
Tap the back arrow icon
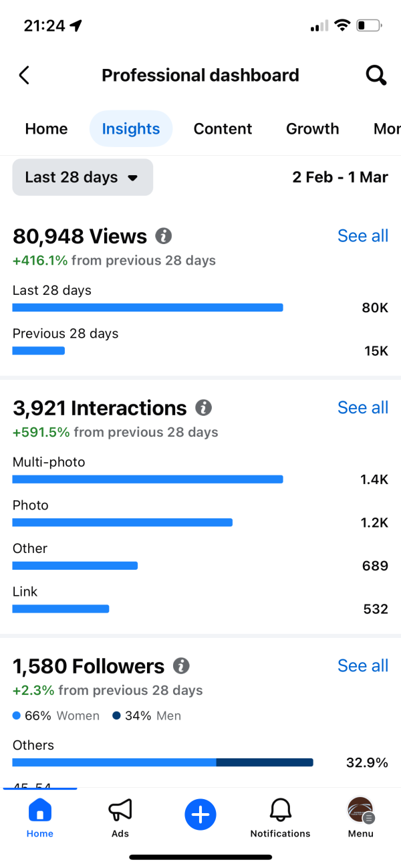tap(24, 75)
